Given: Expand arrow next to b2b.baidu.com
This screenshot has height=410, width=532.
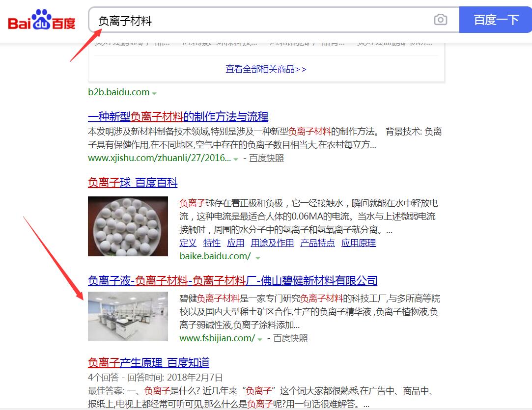Looking at the screenshot, I should 154,93.
